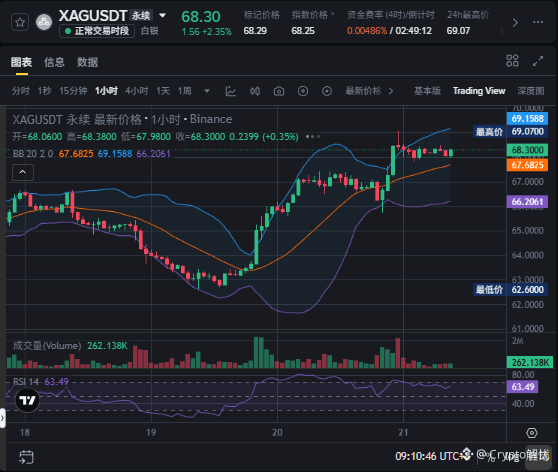Click the 正常交易时段 trading status badge
Screen dimensions: 558x472
[97, 31]
